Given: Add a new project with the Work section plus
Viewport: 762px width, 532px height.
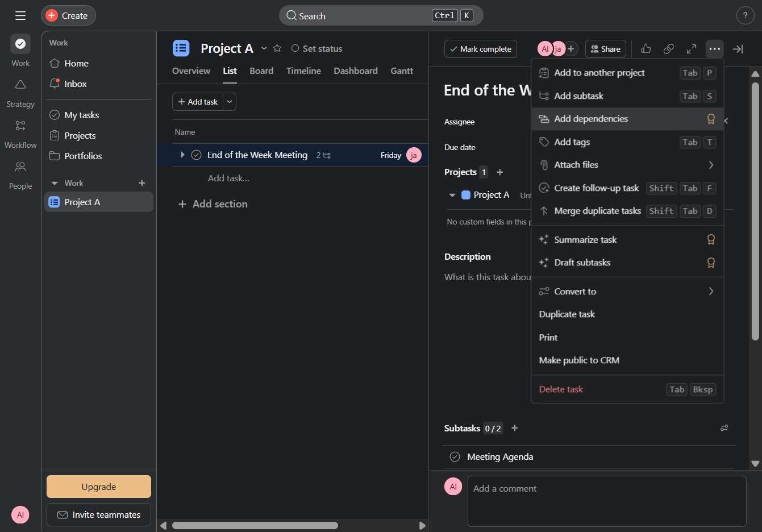Looking at the screenshot, I should point(142,183).
